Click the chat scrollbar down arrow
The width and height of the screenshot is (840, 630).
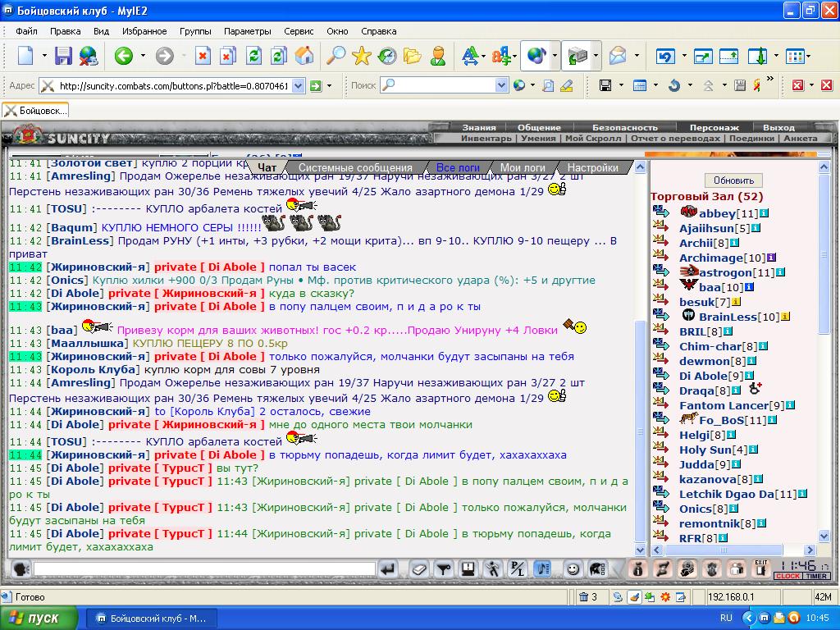[640, 550]
